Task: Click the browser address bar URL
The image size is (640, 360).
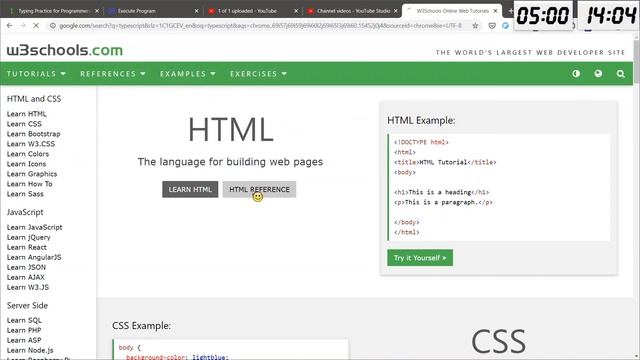Action: click(260, 25)
